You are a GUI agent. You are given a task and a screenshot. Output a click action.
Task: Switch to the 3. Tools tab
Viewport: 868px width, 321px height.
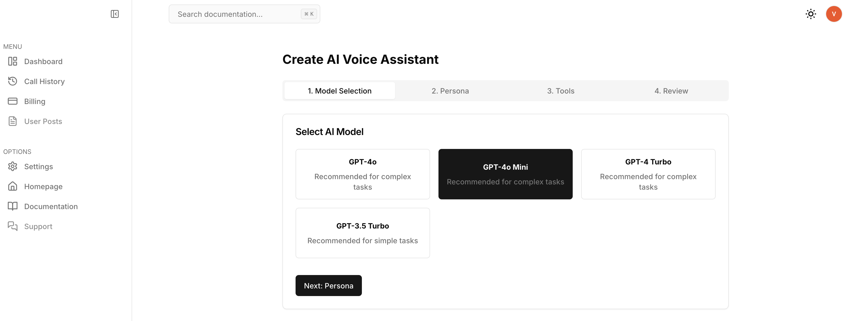click(x=560, y=91)
